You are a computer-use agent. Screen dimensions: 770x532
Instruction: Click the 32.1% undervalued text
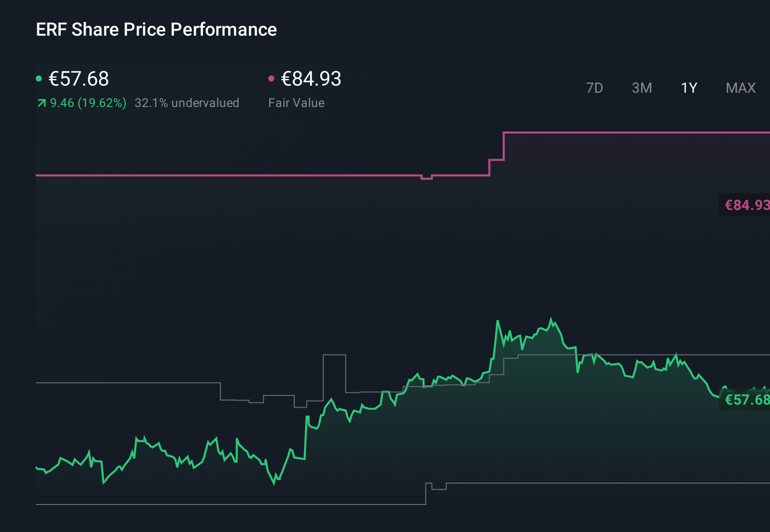click(x=187, y=103)
